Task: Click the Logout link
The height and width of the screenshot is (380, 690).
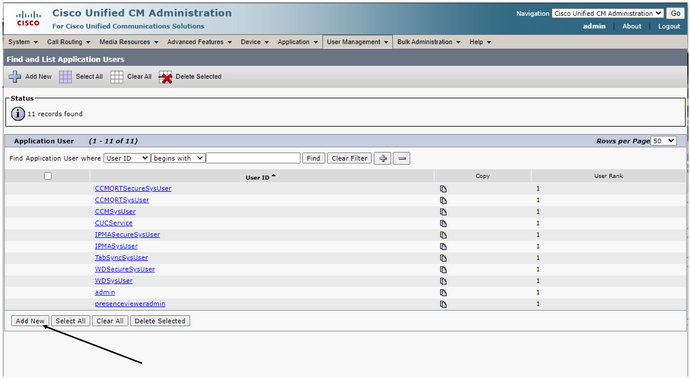Action: pos(669,26)
